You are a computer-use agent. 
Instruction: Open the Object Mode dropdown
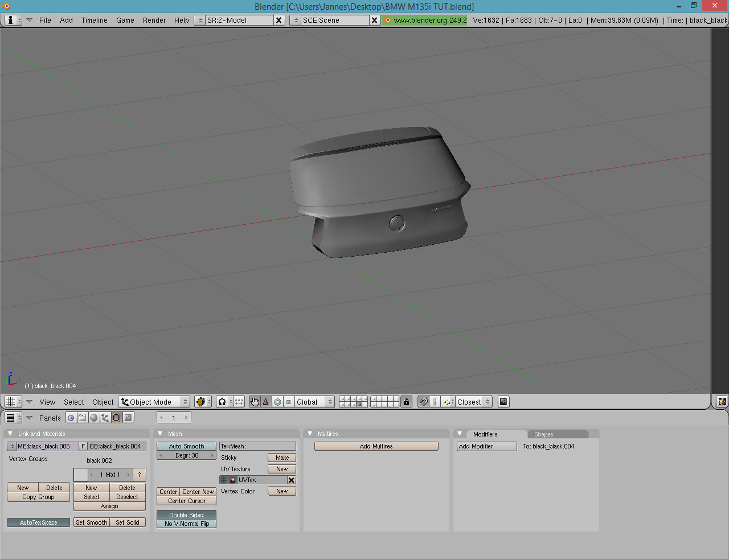coord(154,402)
